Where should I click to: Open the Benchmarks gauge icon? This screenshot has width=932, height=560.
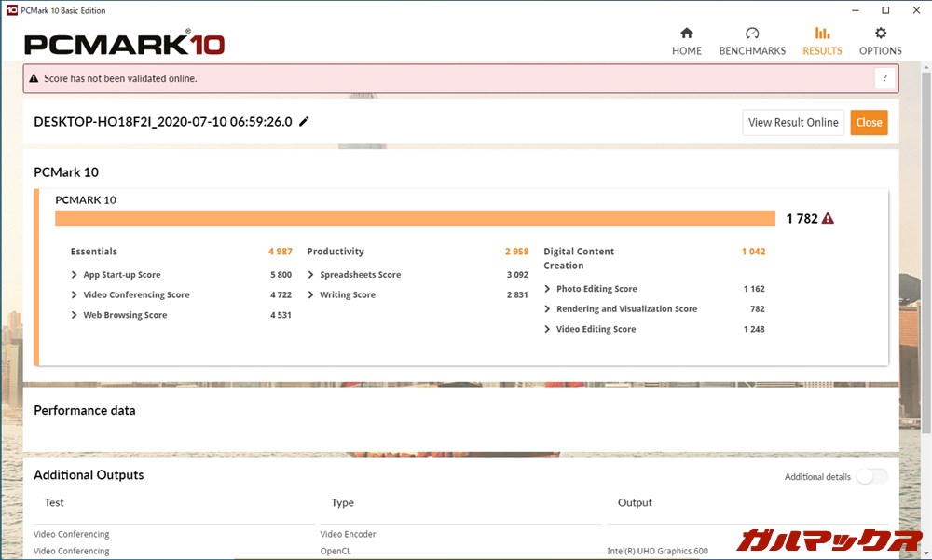[x=752, y=34]
